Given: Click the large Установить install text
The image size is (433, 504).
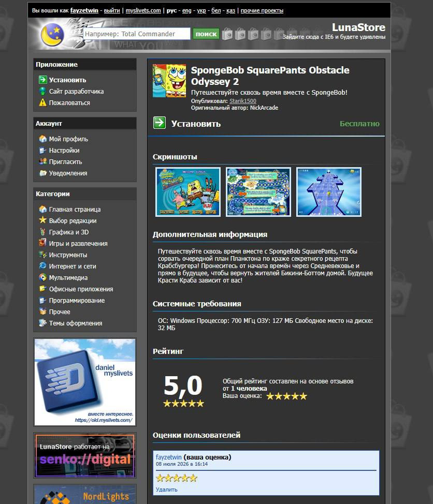Looking at the screenshot, I should coord(196,124).
